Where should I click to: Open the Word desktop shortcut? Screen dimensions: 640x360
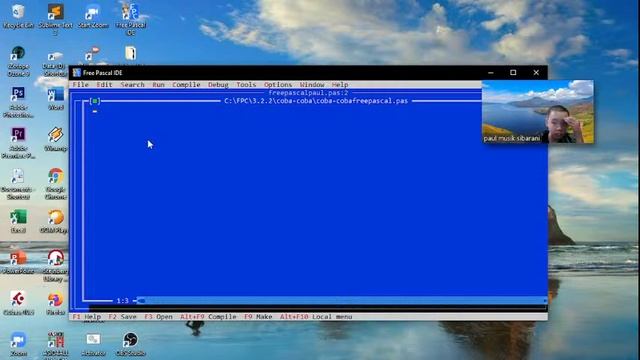click(x=56, y=98)
